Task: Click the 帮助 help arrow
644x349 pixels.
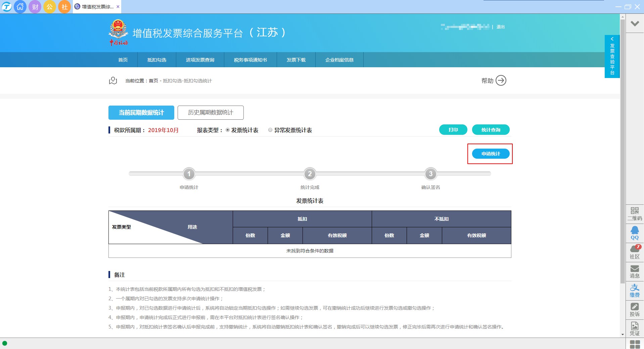Action: point(501,81)
